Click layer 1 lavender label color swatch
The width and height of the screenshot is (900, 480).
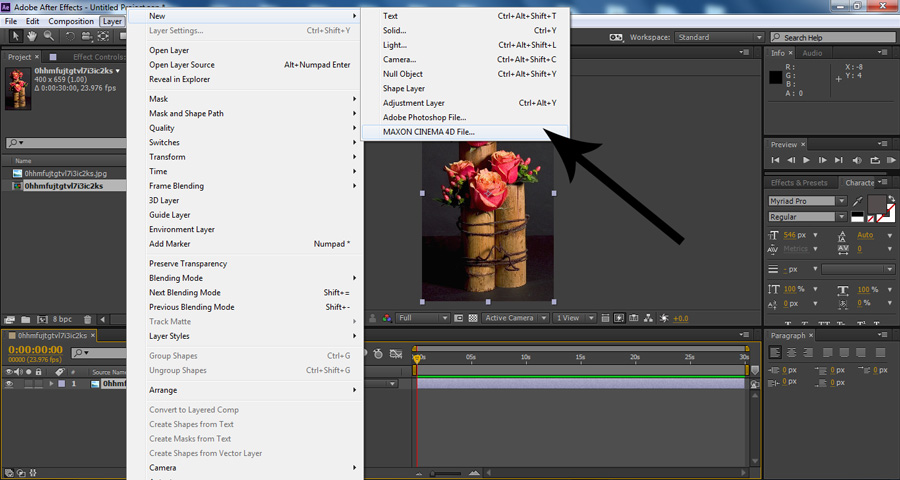point(61,384)
